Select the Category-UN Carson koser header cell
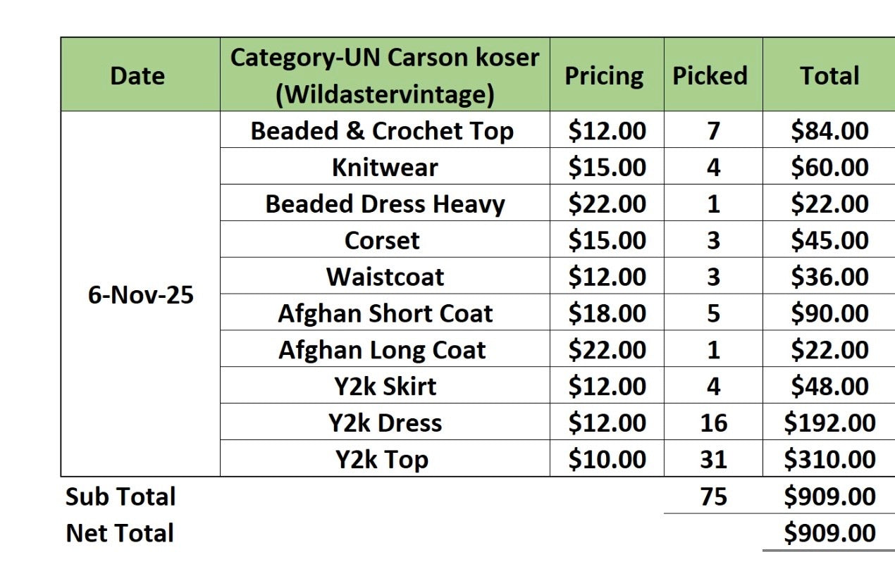 384,75
